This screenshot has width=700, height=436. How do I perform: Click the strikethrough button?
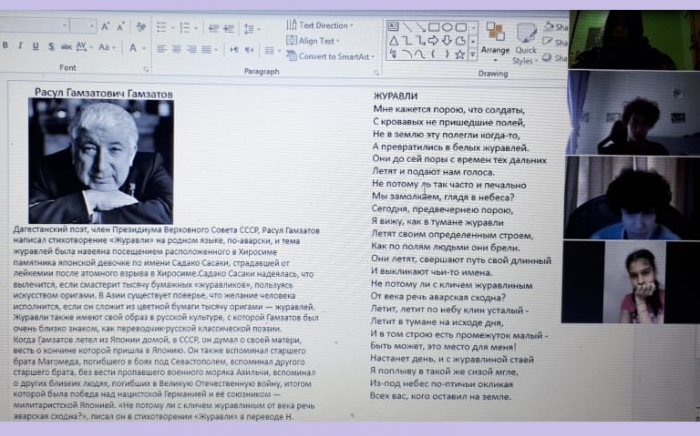pyautogui.click(x=66, y=47)
